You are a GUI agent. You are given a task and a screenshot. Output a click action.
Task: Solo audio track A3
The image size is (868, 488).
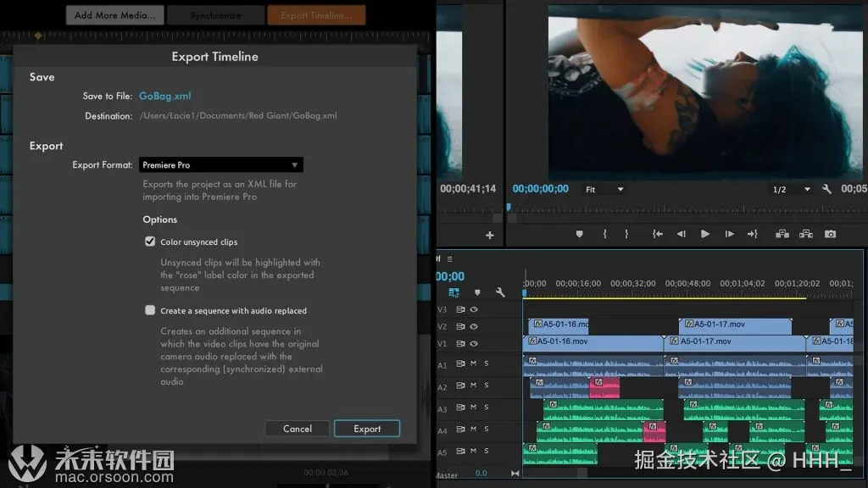click(487, 408)
